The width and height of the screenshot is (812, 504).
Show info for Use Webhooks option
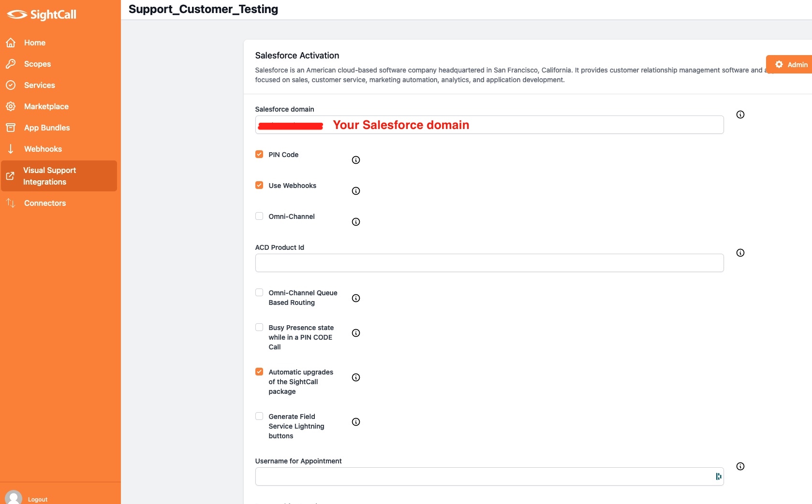[x=356, y=191]
